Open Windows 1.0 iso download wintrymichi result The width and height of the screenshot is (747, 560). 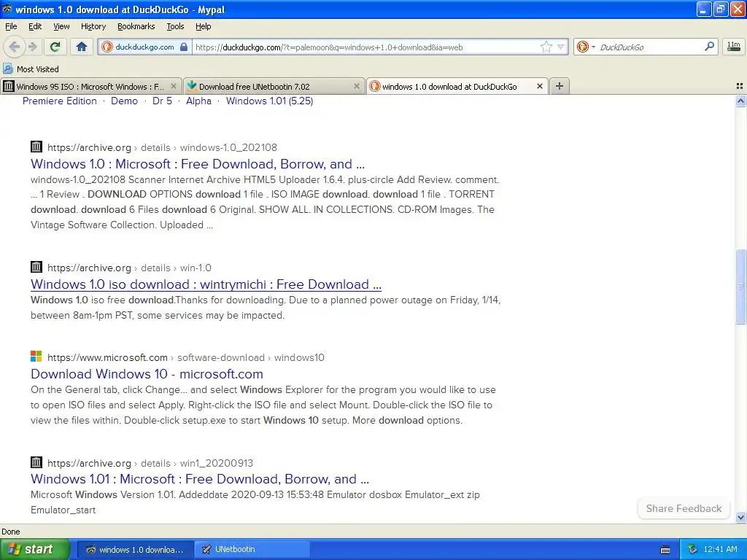tap(206, 284)
